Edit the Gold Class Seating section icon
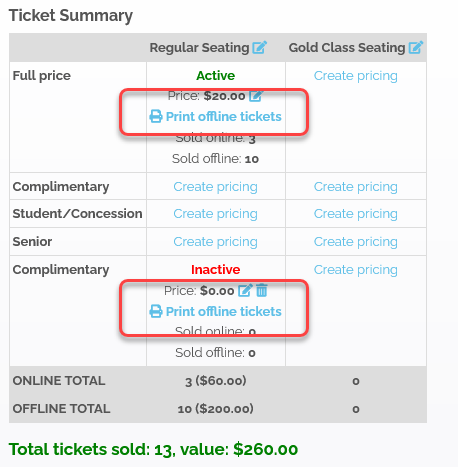 [416, 47]
